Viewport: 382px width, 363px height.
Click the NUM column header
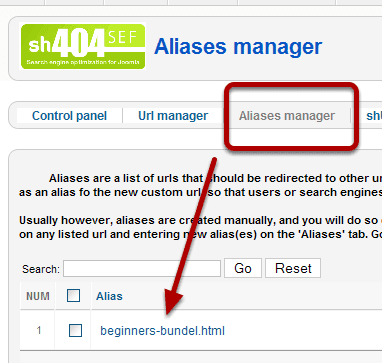(38, 296)
